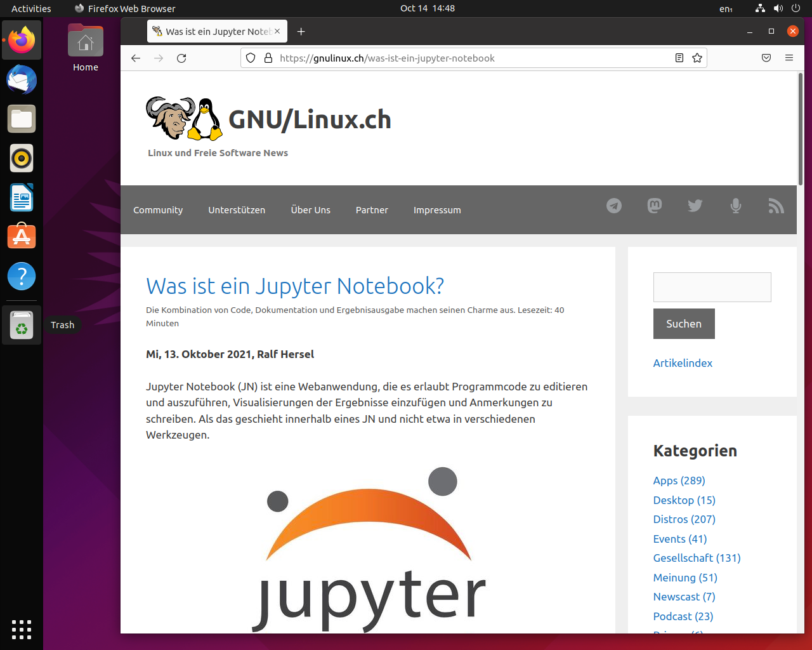Bookmark this page with the star icon
The image size is (812, 650).
697,58
